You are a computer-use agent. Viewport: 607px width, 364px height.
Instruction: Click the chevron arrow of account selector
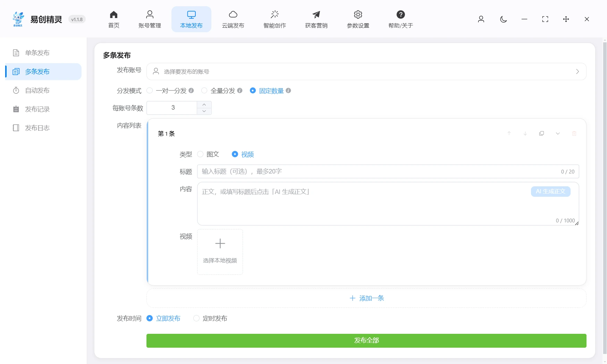click(x=578, y=71)
